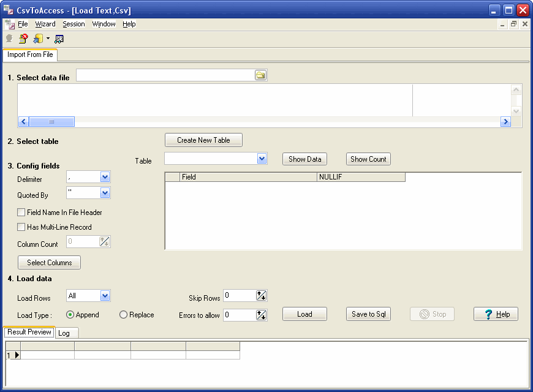Click the folder browse icon for data file
Image resolution: width=533 pixels, height=392 pixels.
pos(260,75)
